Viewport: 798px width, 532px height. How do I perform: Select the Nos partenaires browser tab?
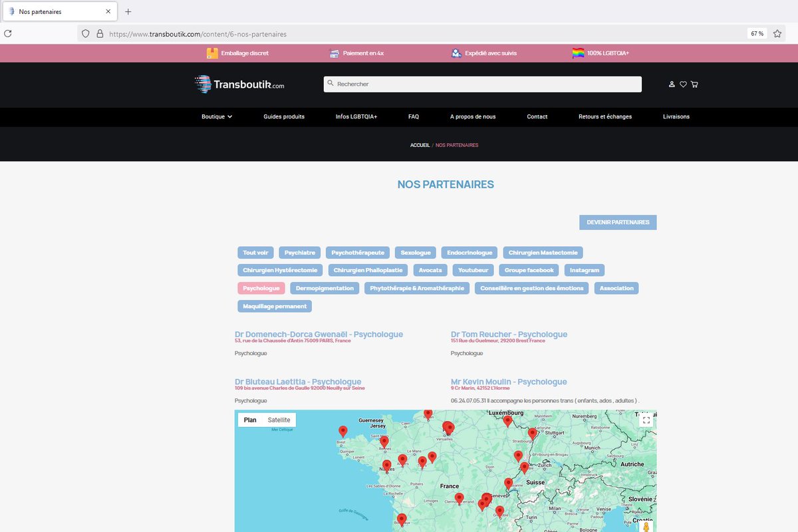click(x=60, y=11)
